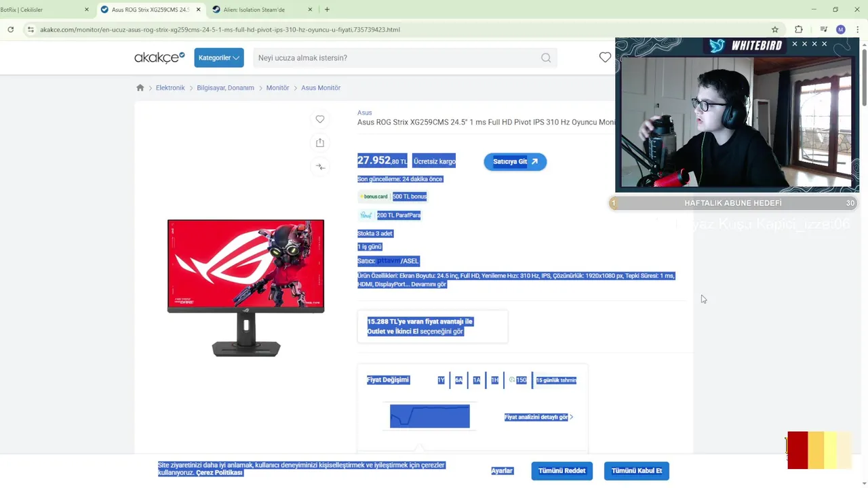Select the 1H price history range

pos(494,380)
